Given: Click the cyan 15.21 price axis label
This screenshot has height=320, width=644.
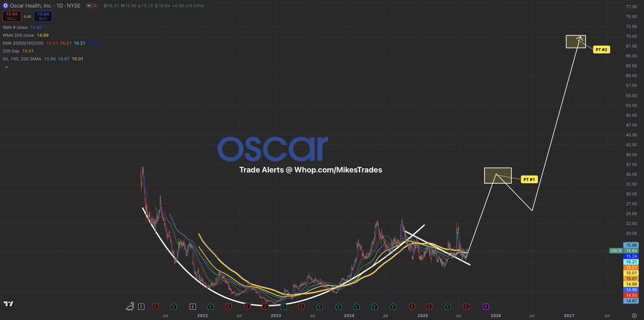Looking at the screenshot, I should pos(630,262).
